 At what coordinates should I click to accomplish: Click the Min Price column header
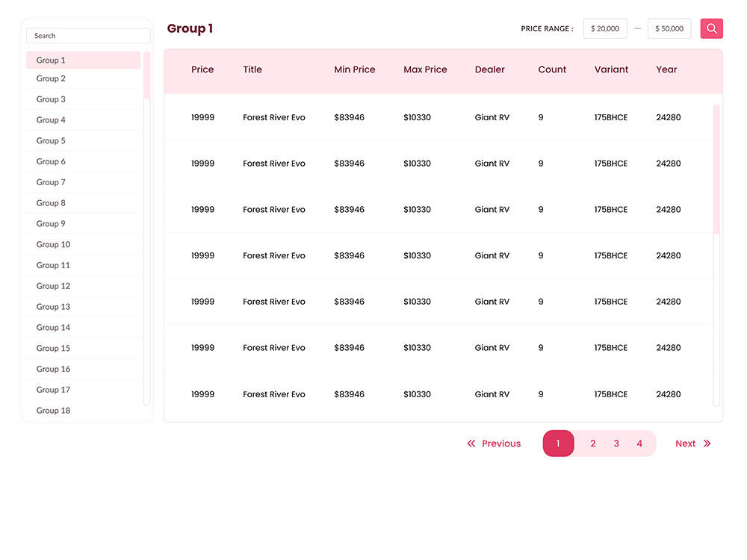pos(354,69)
